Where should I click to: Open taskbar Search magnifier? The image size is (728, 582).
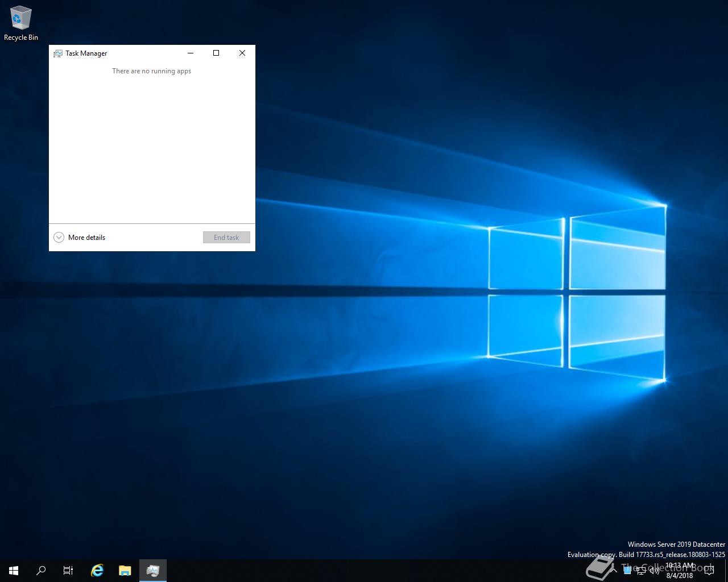(x=41, y=571)
